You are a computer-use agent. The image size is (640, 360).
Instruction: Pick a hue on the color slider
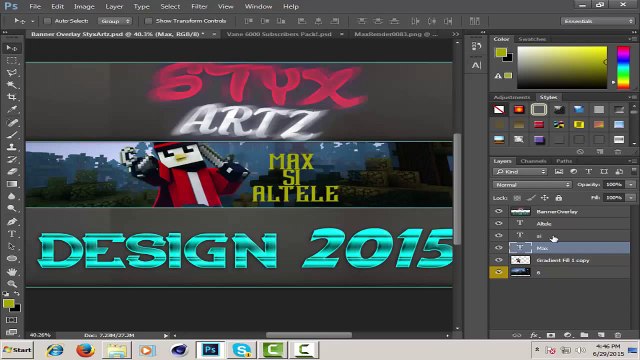point(623,67)
